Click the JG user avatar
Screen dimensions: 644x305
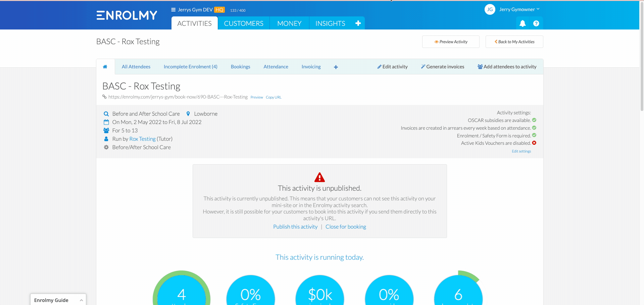click(x=490, y=9)
